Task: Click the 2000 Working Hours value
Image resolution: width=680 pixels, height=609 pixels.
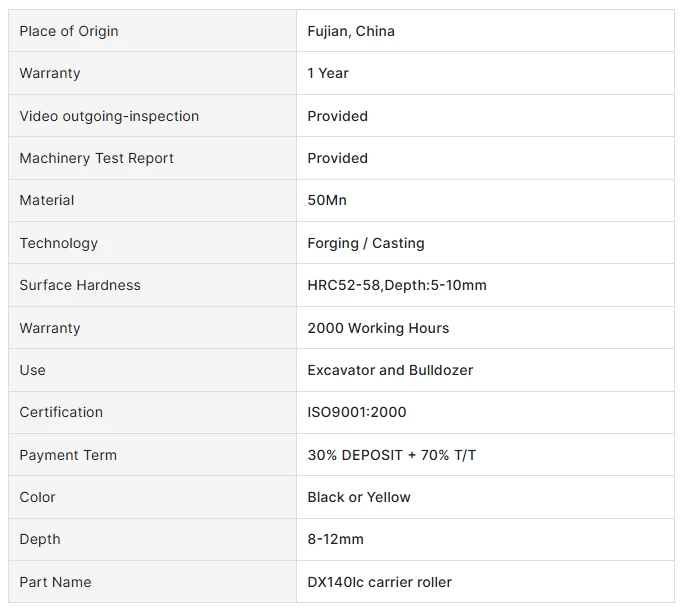Action: (x=378, y=328)
